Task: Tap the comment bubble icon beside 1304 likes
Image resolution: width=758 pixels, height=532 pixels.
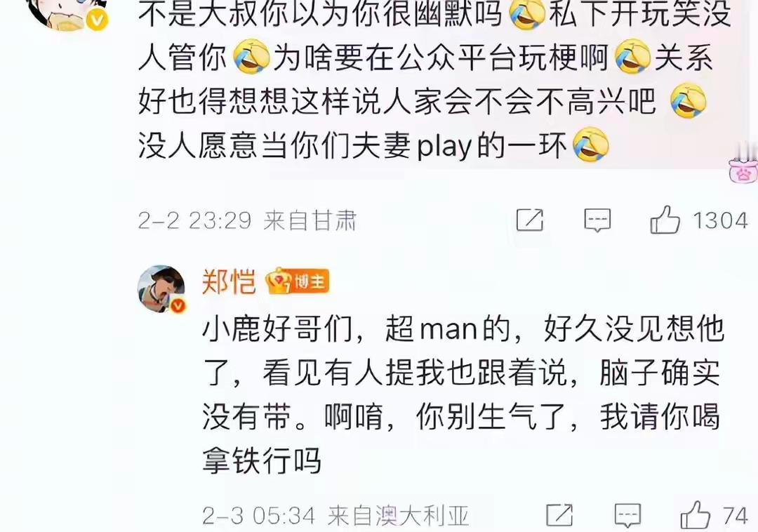Action: [597, 220]
